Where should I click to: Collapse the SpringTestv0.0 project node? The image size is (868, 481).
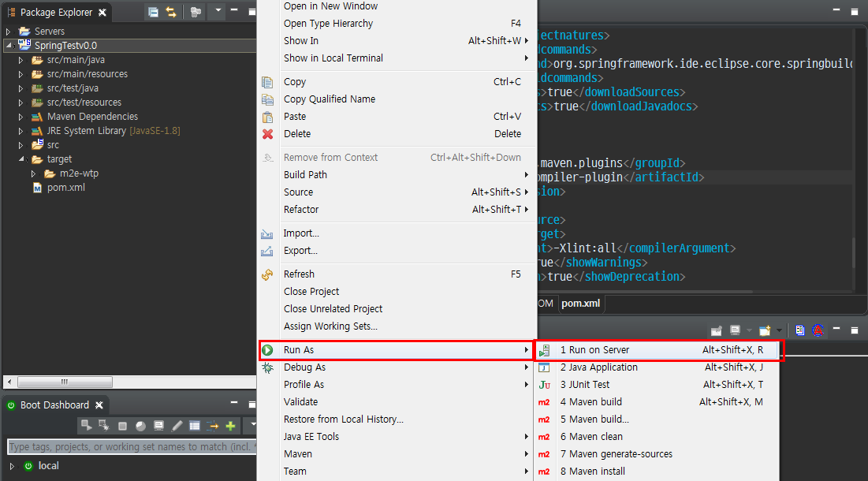pyautogui.click(x=9, y=46)
